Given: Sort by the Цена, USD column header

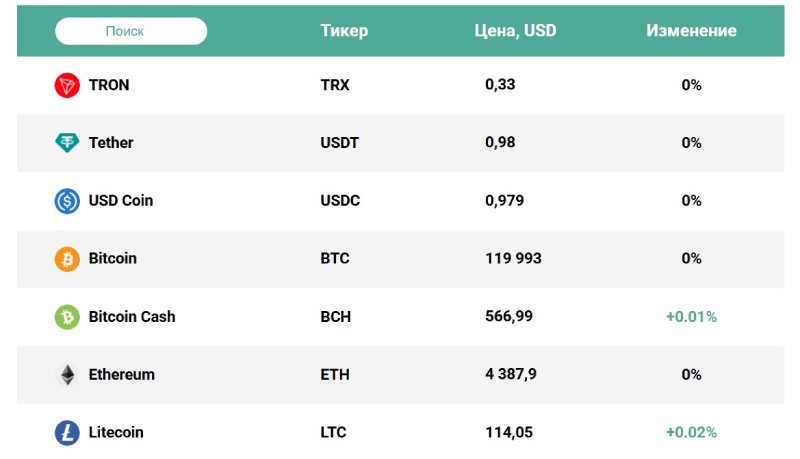Looking at the screenshot, I should (x=515, y=31).
